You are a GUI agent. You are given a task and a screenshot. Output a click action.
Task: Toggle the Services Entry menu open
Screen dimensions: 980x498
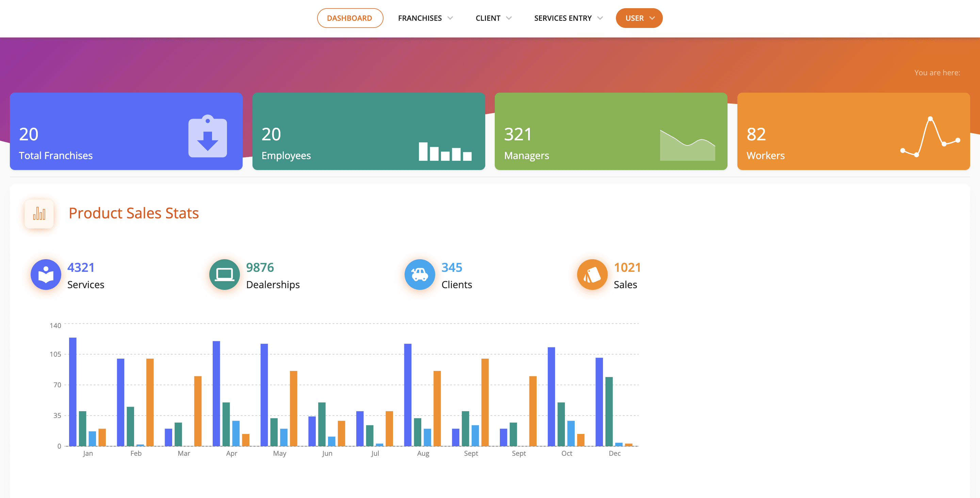click(567, 18)
